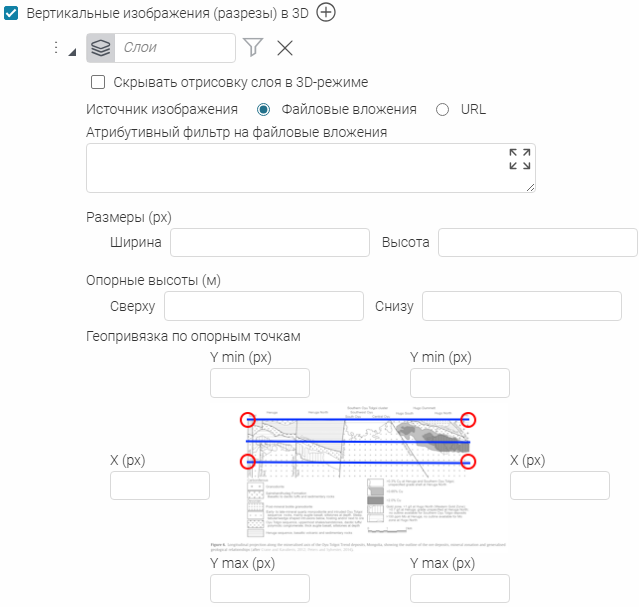Select Файловые вложения radio button
The width and height of the screenshot is (639, 607).
[x=263, y=110]
